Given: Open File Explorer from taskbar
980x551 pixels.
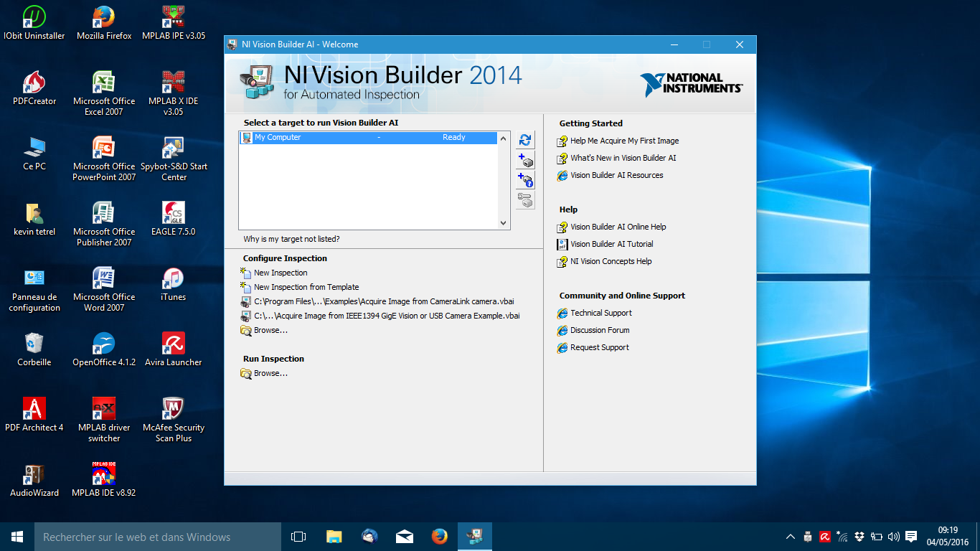Looking at the screenshot, I should (334, 537).
